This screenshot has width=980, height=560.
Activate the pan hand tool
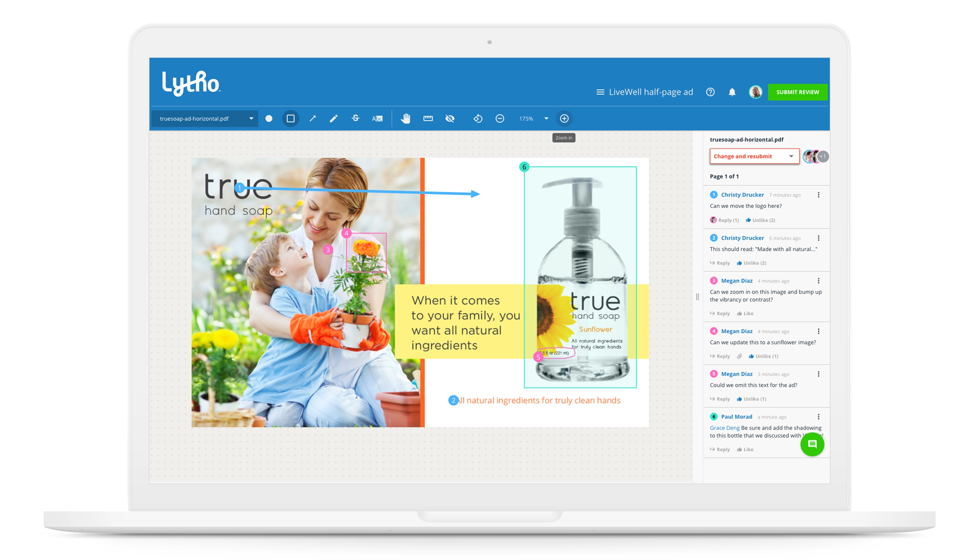tap(405, 118)
